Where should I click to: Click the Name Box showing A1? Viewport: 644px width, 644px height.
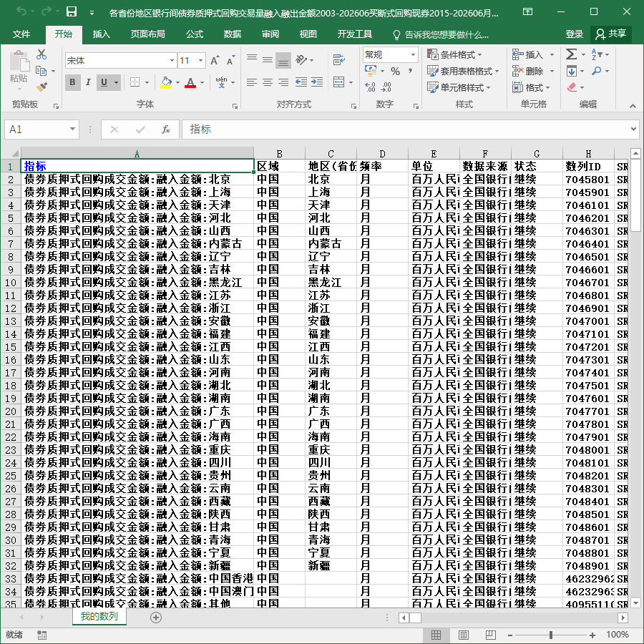[41, 130]
